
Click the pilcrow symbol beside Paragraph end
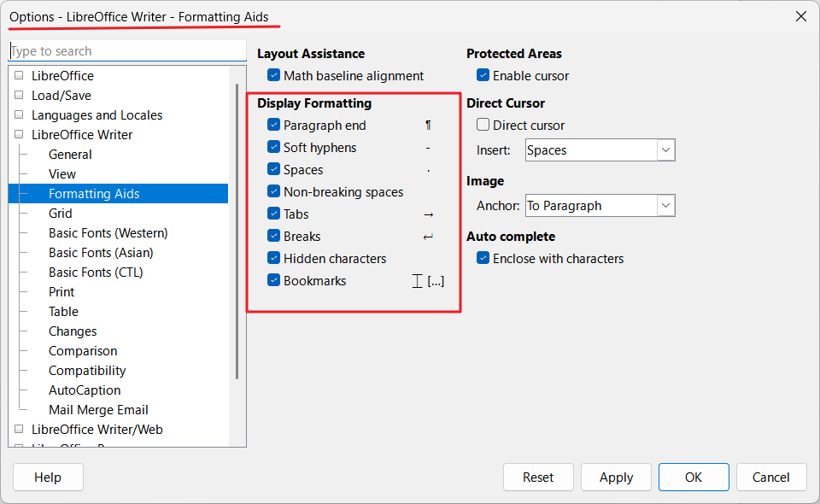pos(428,125)
